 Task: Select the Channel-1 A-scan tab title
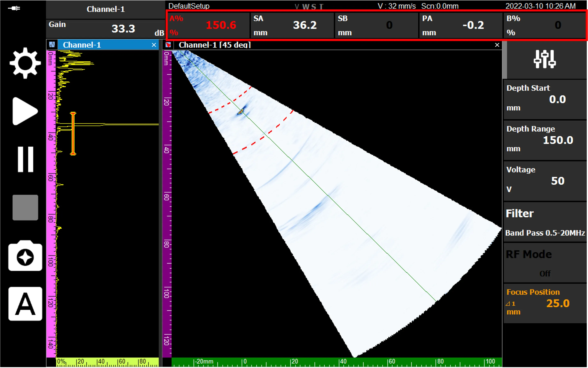82,45
